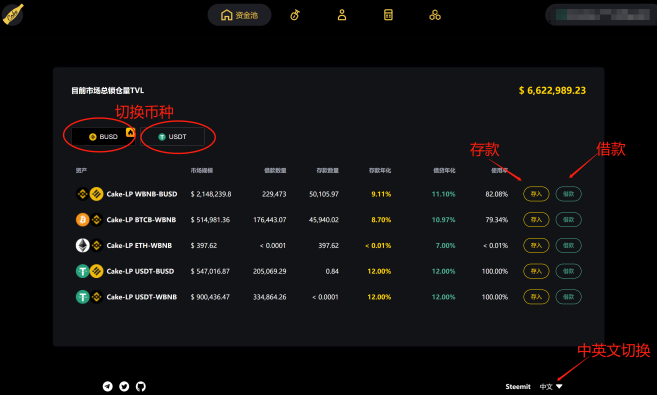Switch to the BUSD currency tab
The height and width of the screenshot is (395, 657).
pyautogui.click(x=103, y=137)
